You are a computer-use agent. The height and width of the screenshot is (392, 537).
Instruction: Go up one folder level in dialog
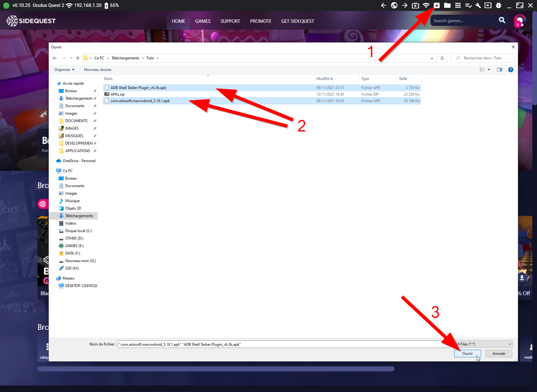(78, 58)
